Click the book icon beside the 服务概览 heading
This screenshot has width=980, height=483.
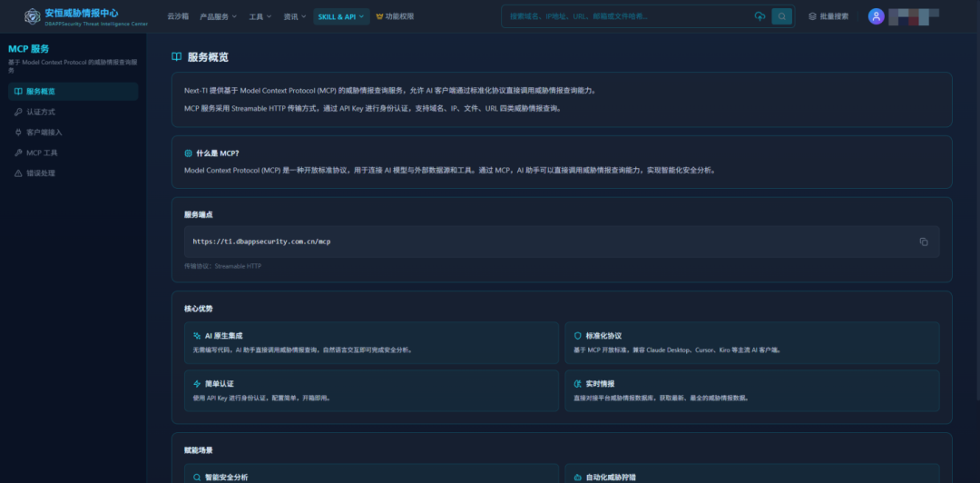pos(177,57)
